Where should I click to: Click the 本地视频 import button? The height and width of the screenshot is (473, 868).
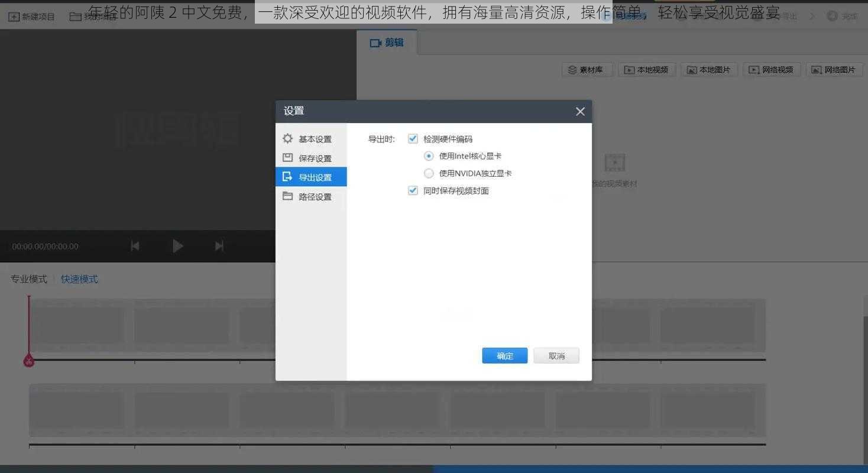tap(647, 70)
